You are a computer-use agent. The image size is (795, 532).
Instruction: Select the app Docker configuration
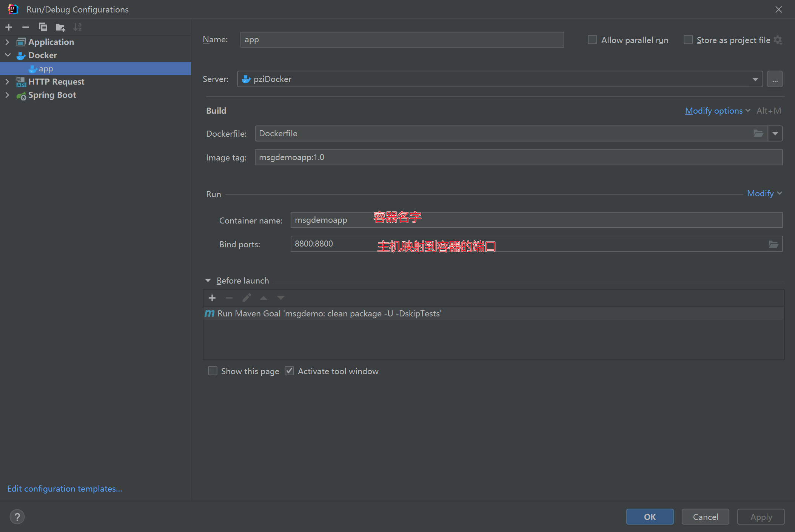coord(96,69)
